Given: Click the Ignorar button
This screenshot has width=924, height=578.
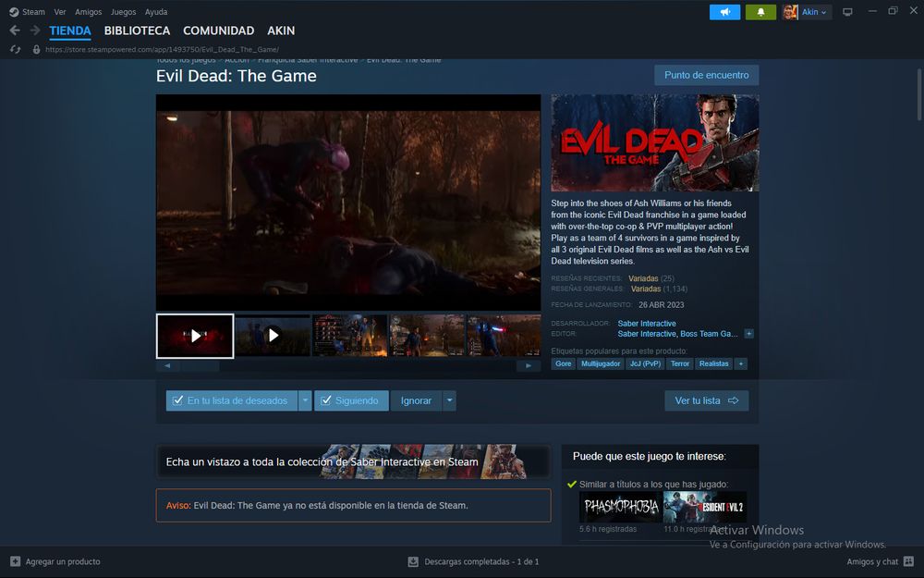Looking at the screenshot, I should pos(416,400).
